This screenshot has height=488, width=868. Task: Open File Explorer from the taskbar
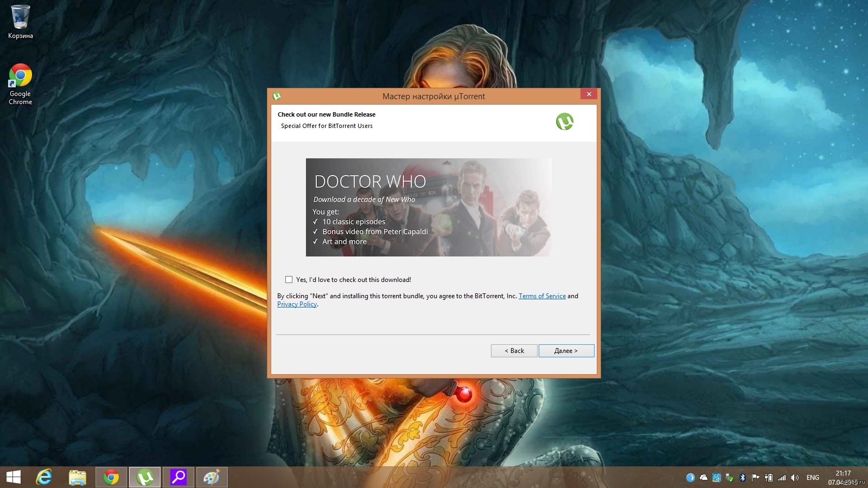[78, 477]
